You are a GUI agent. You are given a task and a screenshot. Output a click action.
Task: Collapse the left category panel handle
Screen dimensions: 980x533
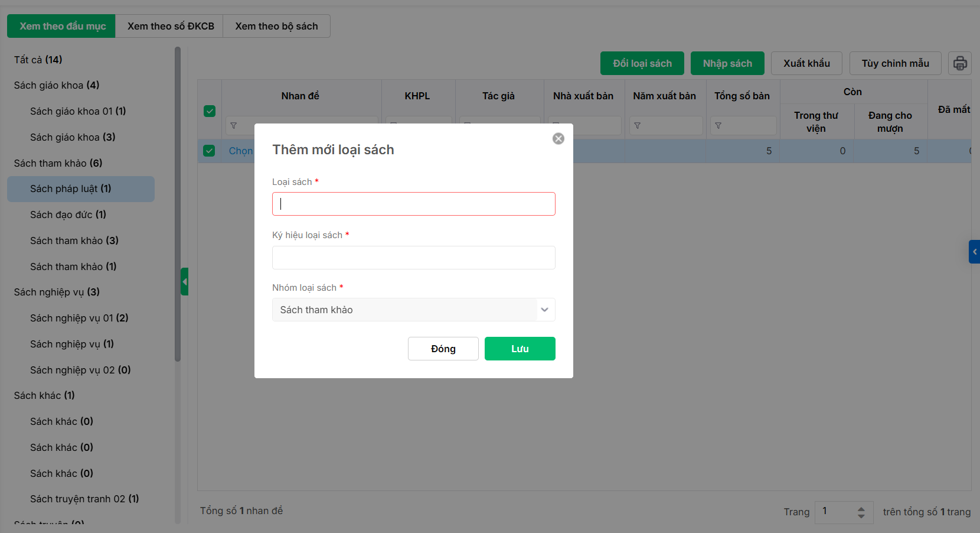click(x=185, y=282)
